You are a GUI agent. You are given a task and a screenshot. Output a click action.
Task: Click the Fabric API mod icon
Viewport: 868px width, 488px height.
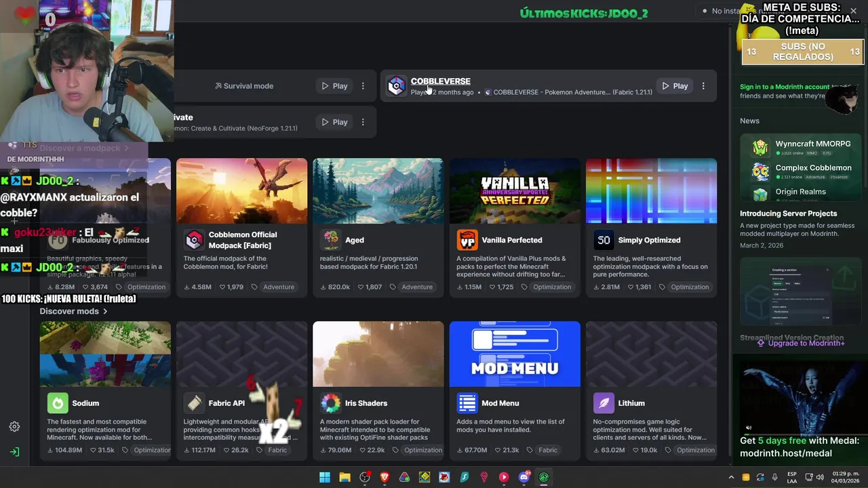click(x=195, y=403)
